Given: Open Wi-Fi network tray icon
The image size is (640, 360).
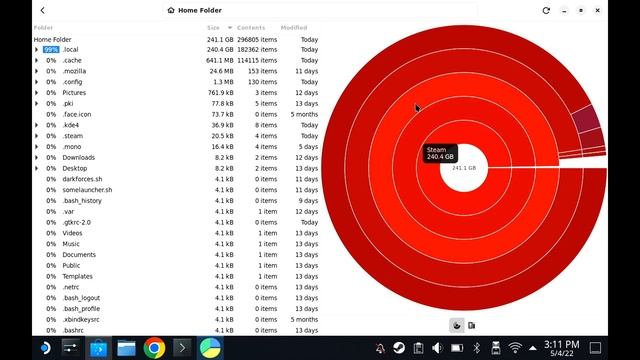Looking at the screenshot, I should coord(515,348).
